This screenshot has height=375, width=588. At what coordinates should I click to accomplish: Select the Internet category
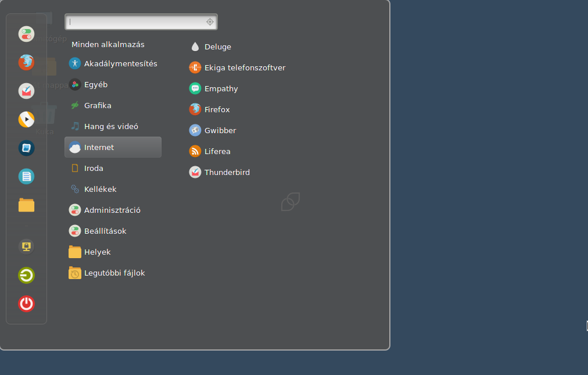(113, 147)
